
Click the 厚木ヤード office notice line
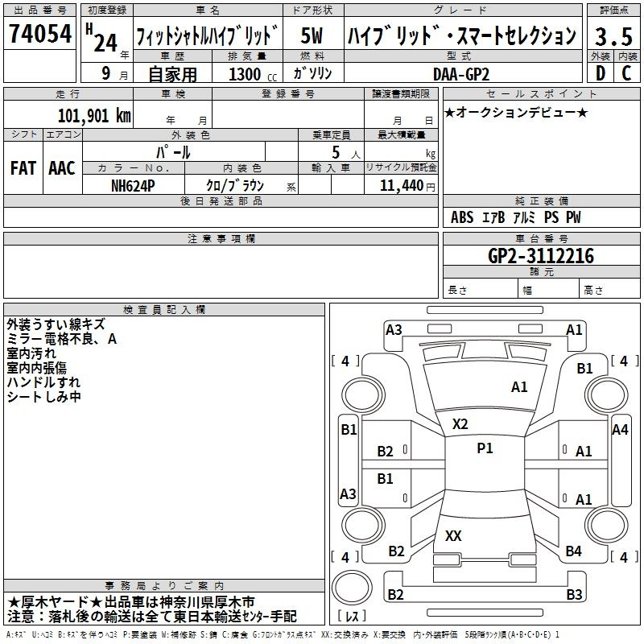click(132, 602)
